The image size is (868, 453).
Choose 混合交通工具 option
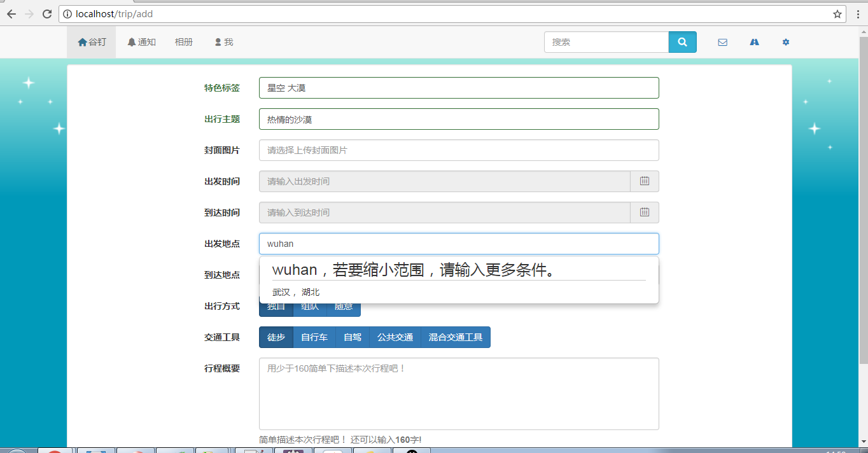coord(456,337)
